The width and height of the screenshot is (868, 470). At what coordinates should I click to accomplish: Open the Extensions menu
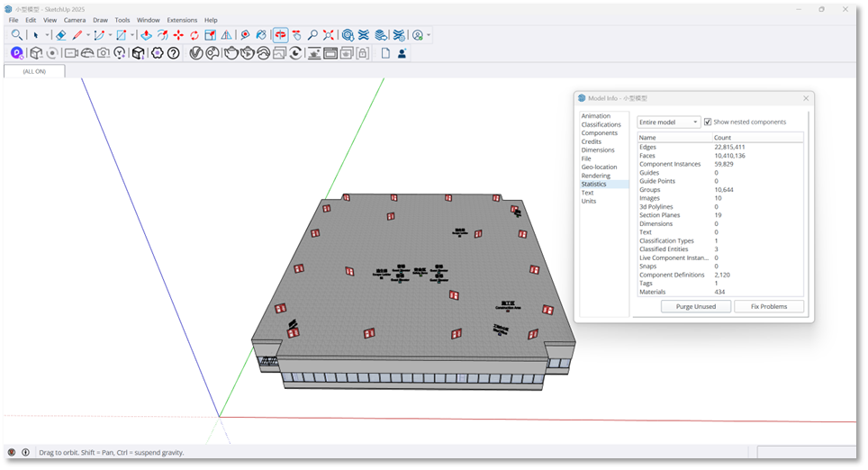(x=181, y=20)
